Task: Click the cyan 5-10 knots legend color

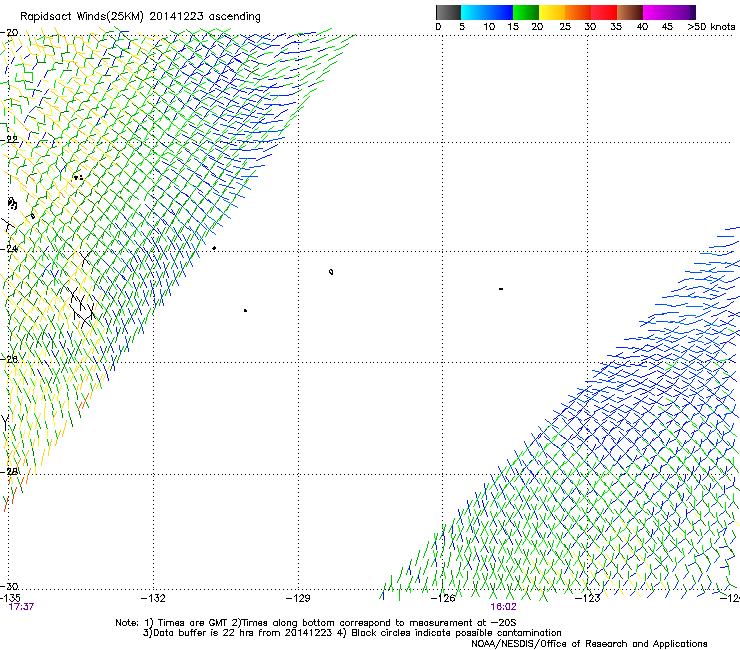Action: (474, 12)
